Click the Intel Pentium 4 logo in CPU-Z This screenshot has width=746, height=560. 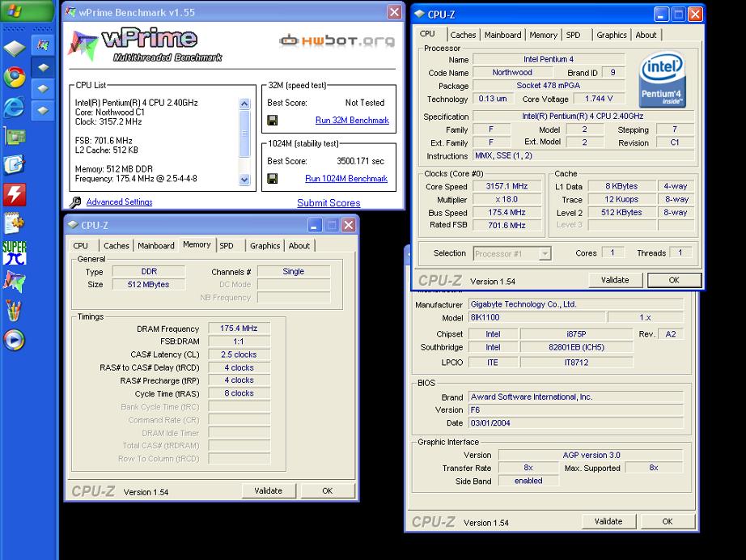(662, 79)
